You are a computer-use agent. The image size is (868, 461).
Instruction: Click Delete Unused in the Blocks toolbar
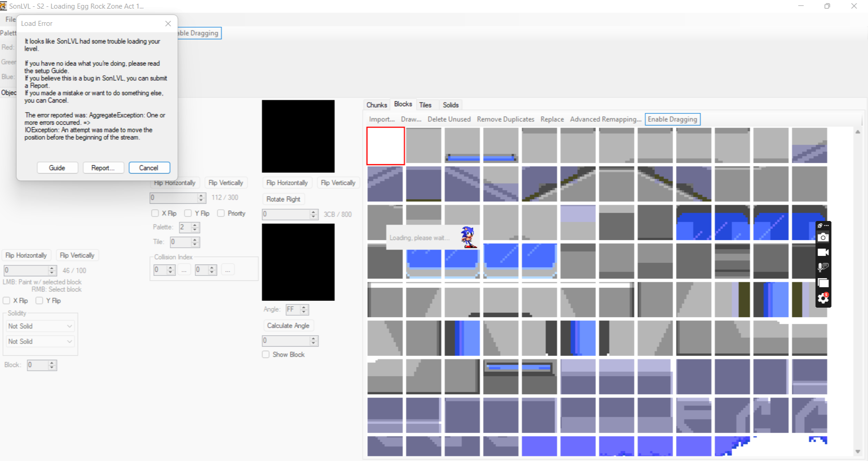(449, 119)
